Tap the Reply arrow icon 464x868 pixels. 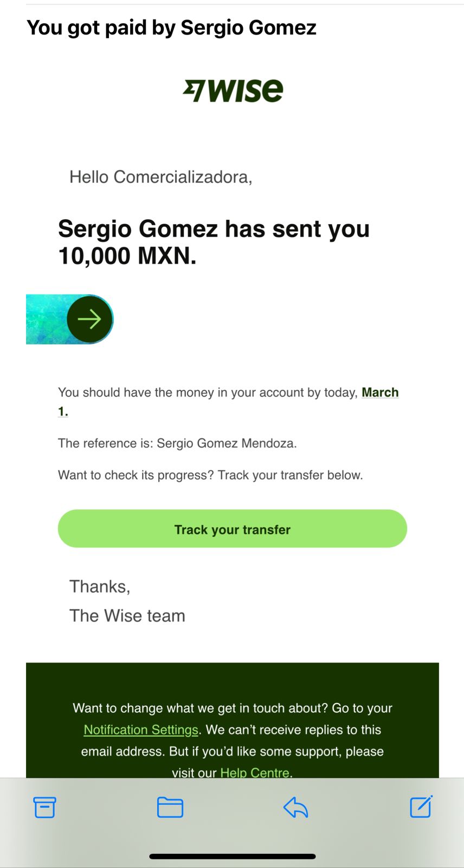[x=295, y=807]
